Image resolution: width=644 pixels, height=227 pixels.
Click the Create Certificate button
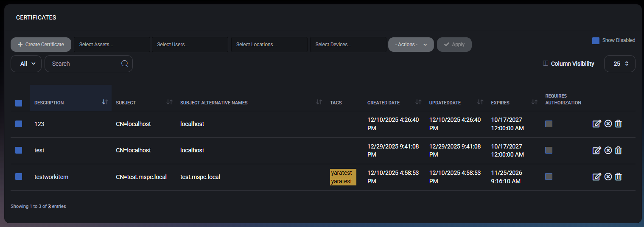pyautogui.click(x=41, y=45)
